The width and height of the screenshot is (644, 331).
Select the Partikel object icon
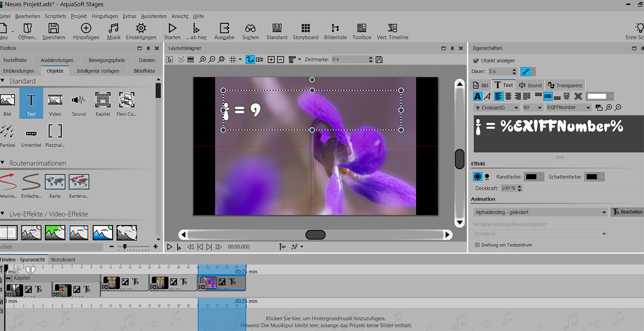pyautogui.click(x=7, y=135)
